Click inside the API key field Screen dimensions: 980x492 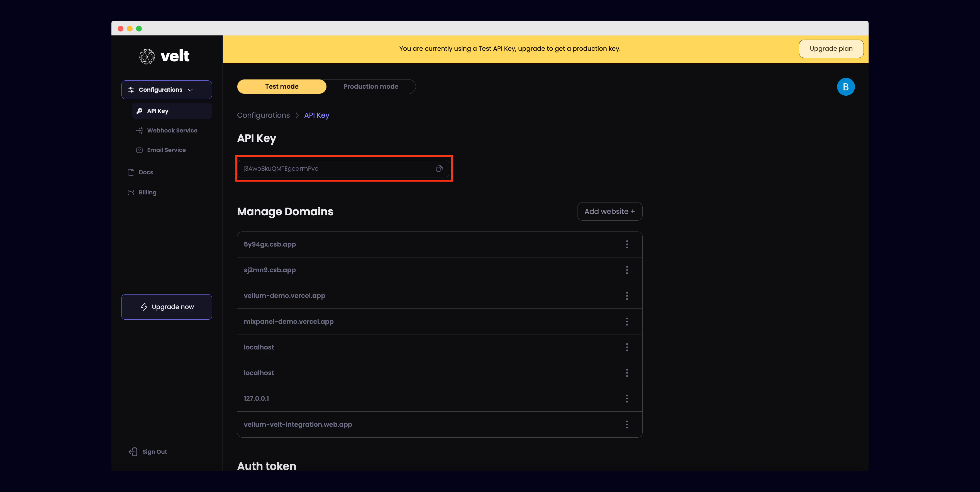[x=335, y=169]
